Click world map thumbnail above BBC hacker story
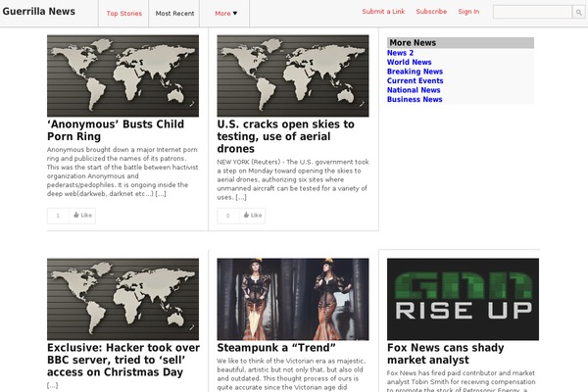This screenshot has width=588, height=392. 123,299
